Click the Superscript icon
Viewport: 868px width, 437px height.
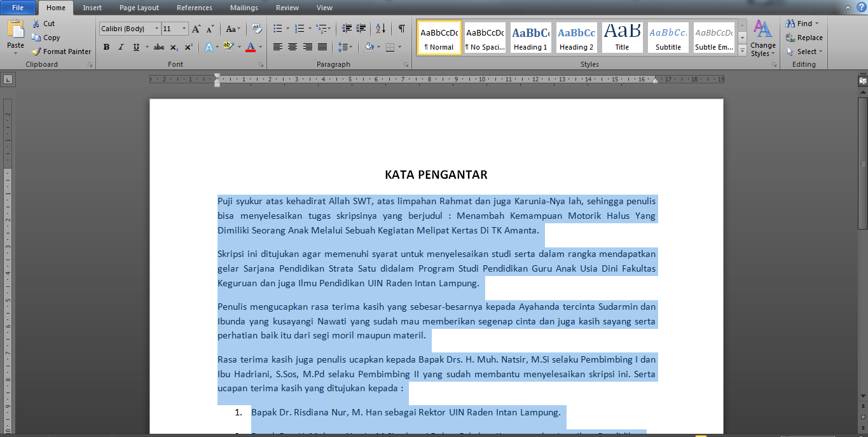189,47
